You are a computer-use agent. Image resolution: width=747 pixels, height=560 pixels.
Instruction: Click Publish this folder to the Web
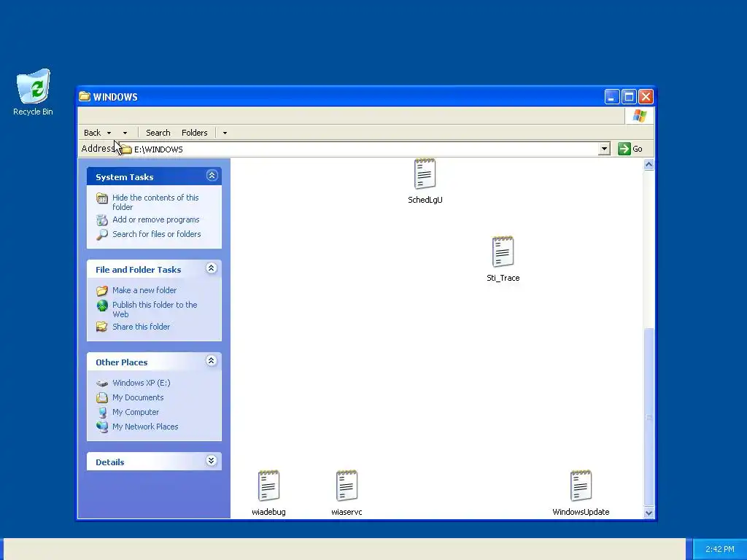point(155,309)
